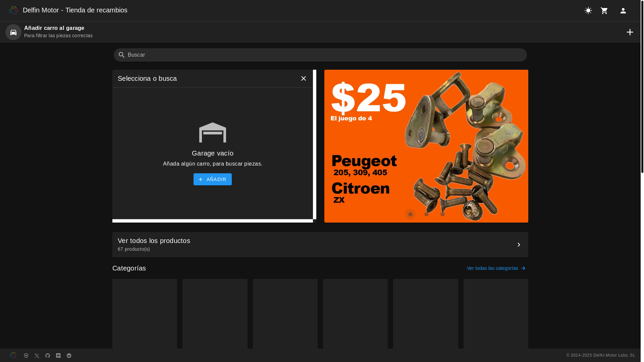
Task: Click the footer Delfin Motor logo
Action: click(x=13, y=355)
